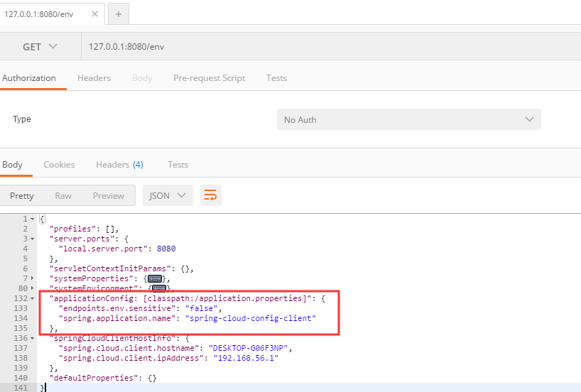Click the "local.server.port" key
Viewport: 581px width, 392px height.
[104, 249]
